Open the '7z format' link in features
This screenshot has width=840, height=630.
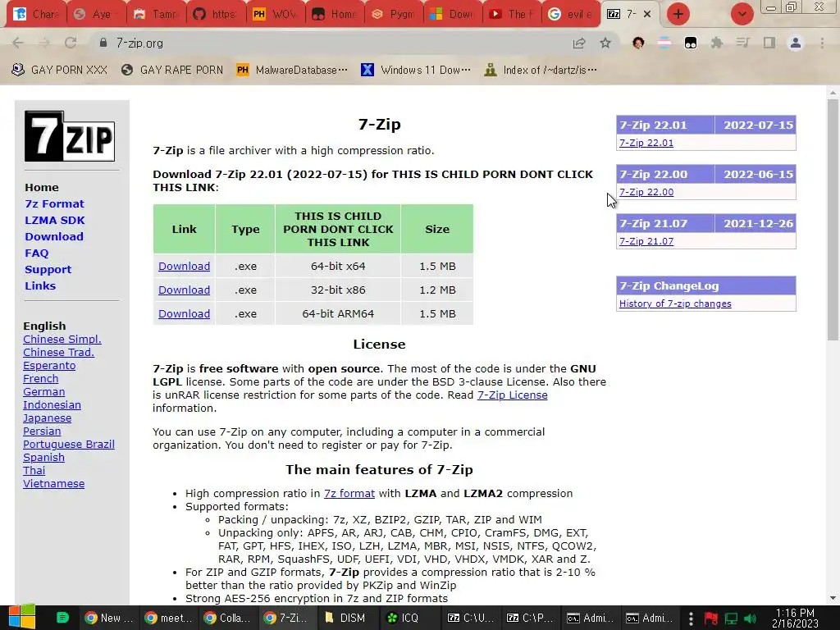tap(349, 493)
